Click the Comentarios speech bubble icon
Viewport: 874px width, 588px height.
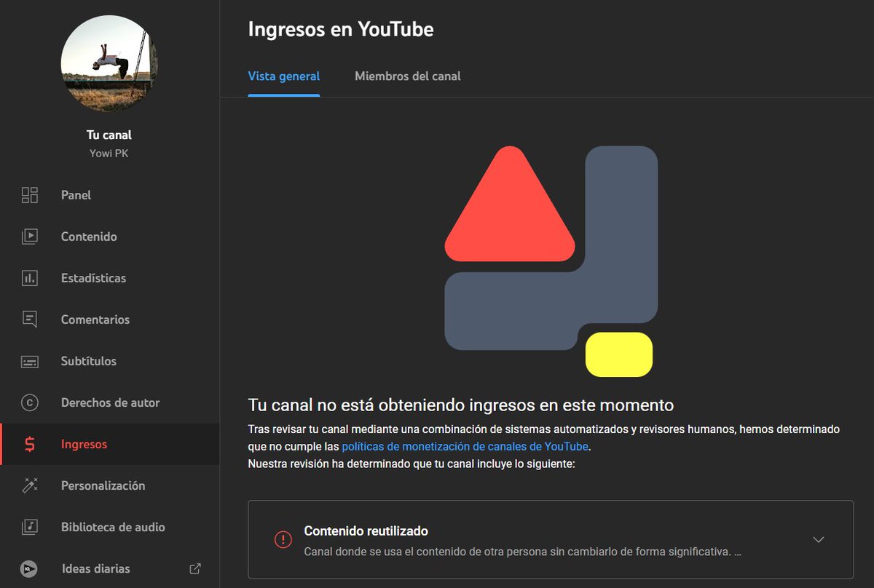click(x=30, y=319)
